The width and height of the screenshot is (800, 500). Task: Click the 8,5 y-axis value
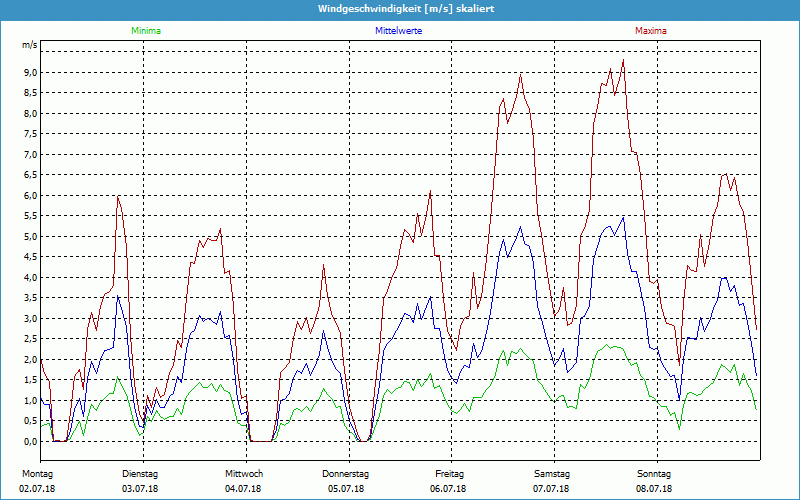click(31, 93)
